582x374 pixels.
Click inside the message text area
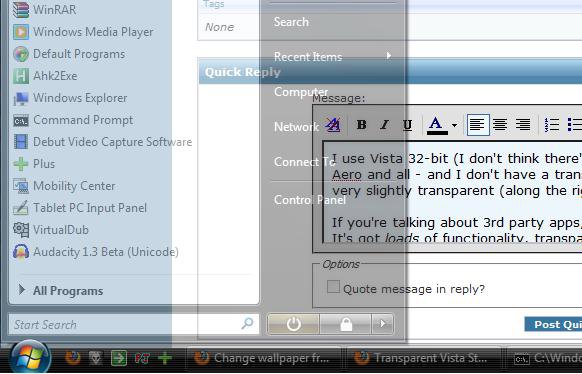tap(453, 192)
